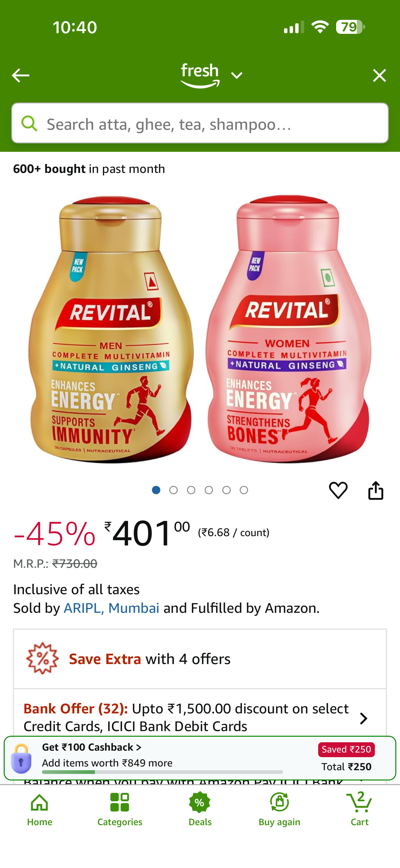Share product using share icon
Viewport: 400px width, 868px height.
point(376,490)
